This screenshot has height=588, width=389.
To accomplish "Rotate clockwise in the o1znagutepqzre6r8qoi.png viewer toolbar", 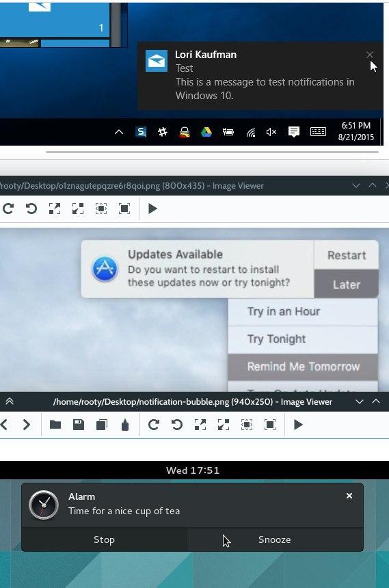I will 8,209.
